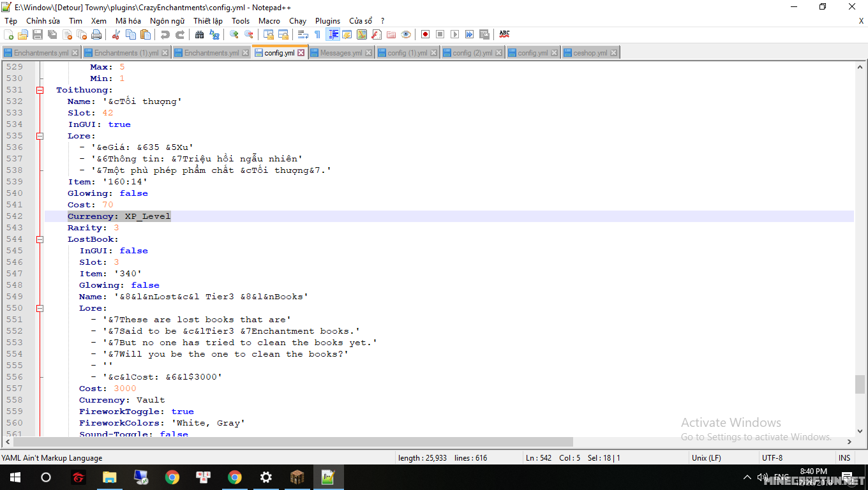Viewport: 868px width, 490px height.
Task: Open the Thiết lập menu
Action: coord(208,21)
